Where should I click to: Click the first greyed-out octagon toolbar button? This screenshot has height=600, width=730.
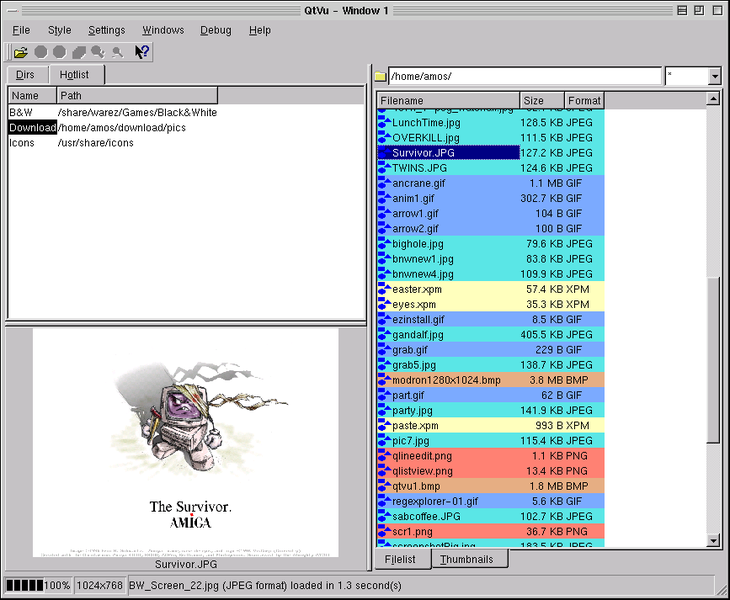point(41,52)
